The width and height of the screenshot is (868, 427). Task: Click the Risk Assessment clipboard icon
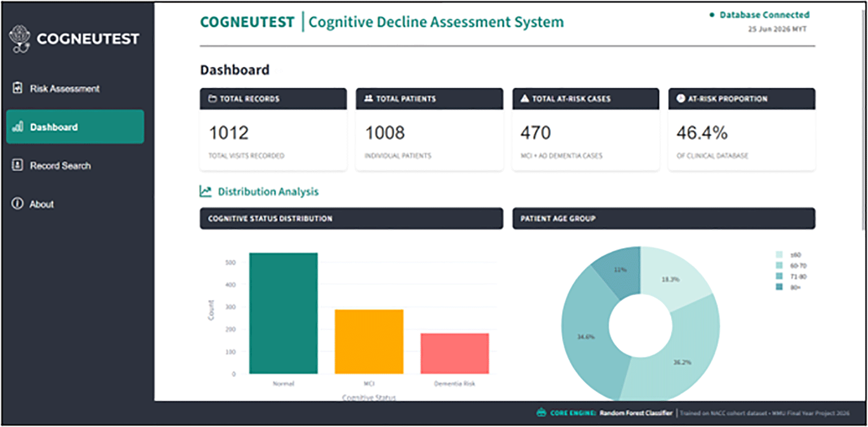point(18,88)
